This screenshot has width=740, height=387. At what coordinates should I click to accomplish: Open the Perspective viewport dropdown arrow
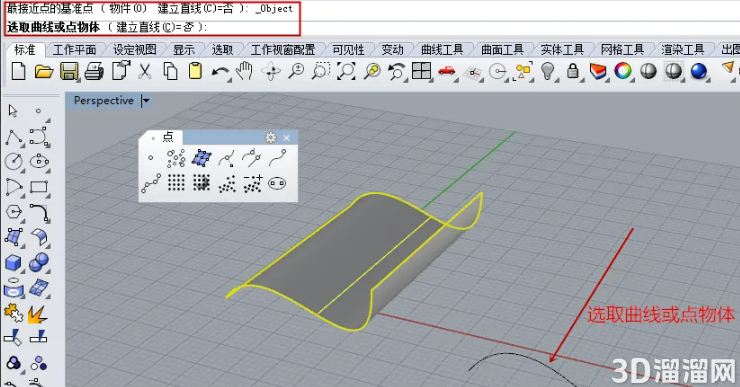[146, 101]
